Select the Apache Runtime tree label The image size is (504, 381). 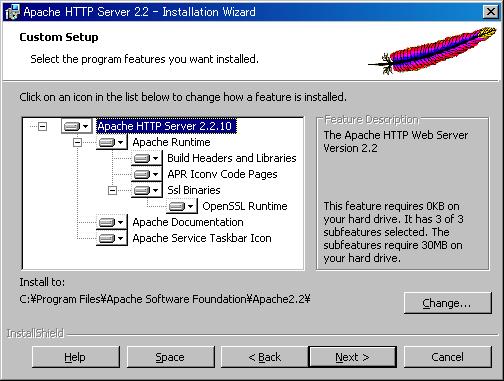[171, 142]
